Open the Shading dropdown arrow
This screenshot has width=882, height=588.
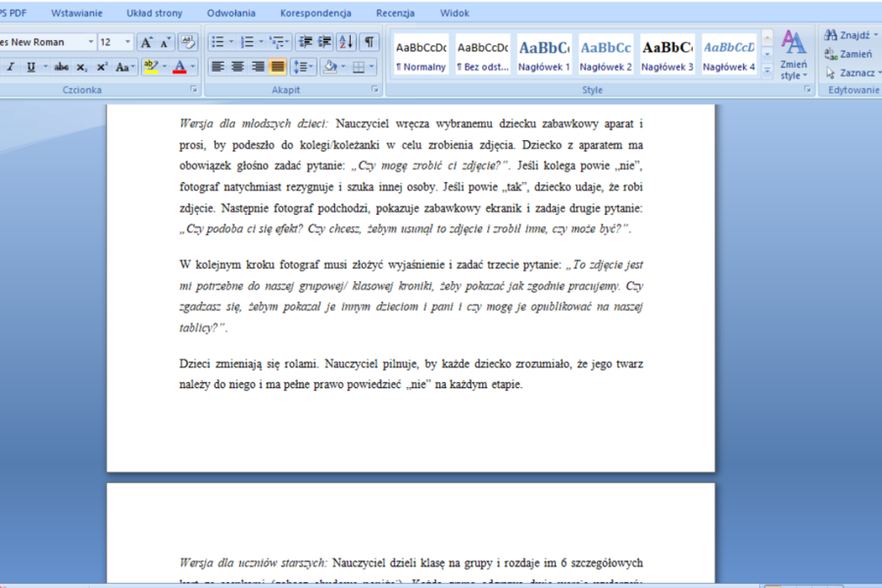coord(344,68)
